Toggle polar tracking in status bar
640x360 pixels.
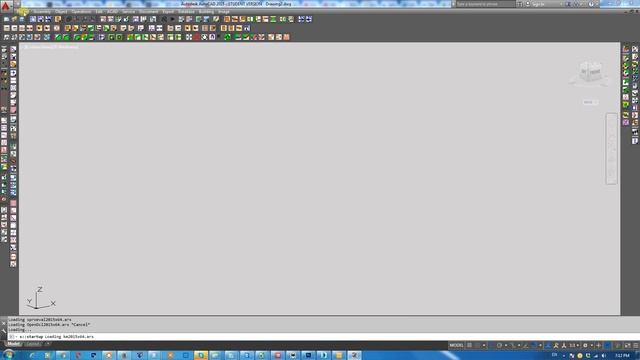point(499,345)
